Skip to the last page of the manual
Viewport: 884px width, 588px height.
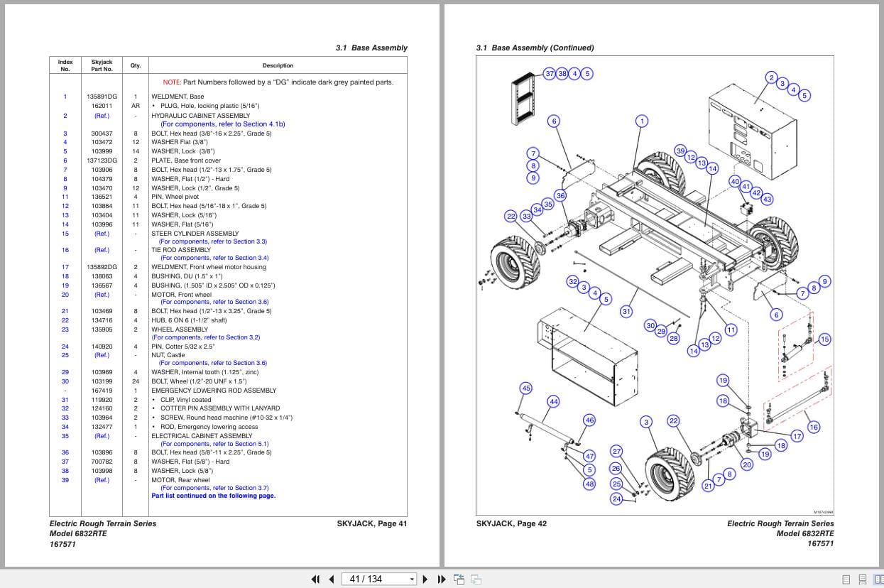click(440, 579)
